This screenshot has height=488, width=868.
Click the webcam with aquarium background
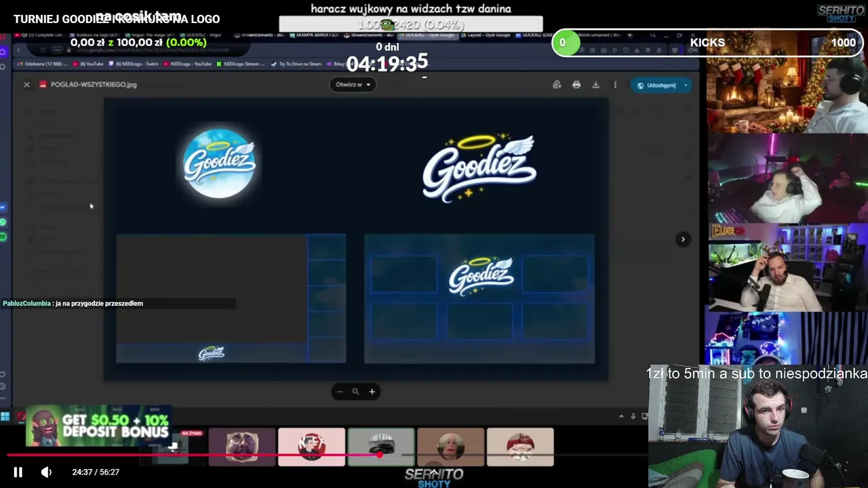787,268
